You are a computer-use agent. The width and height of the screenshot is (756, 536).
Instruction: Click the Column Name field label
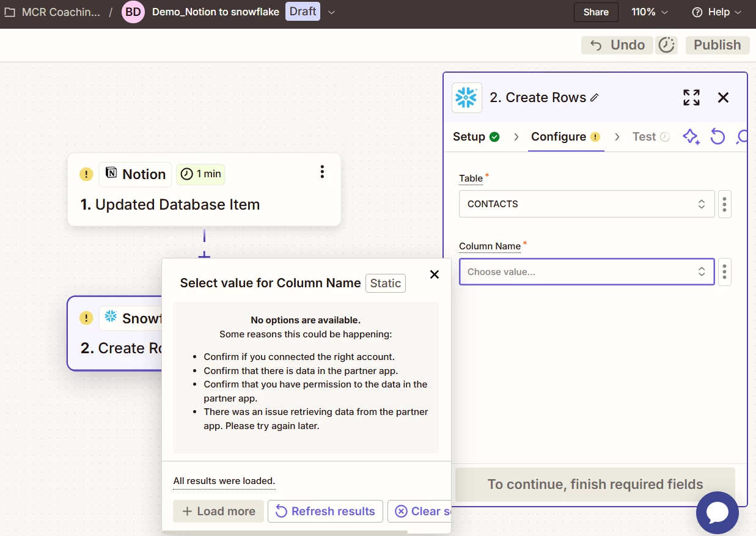(490, 246)
